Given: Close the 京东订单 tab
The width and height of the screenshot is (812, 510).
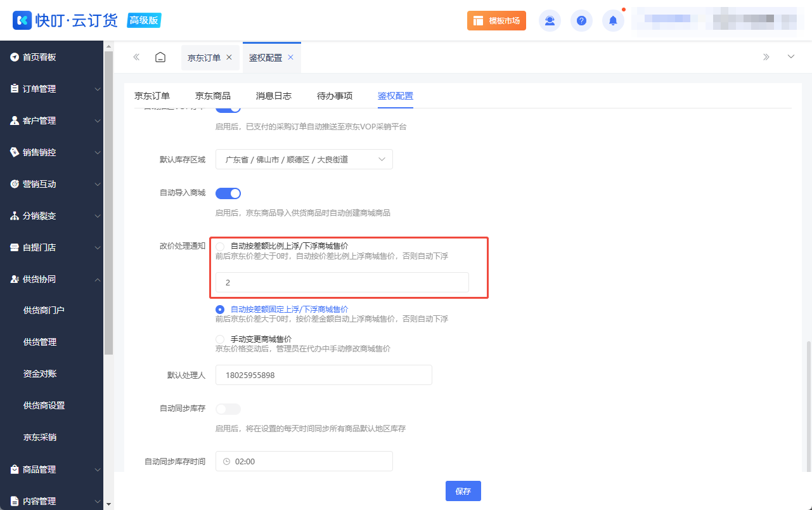Looking at the screenshot, I should [229, 57].
